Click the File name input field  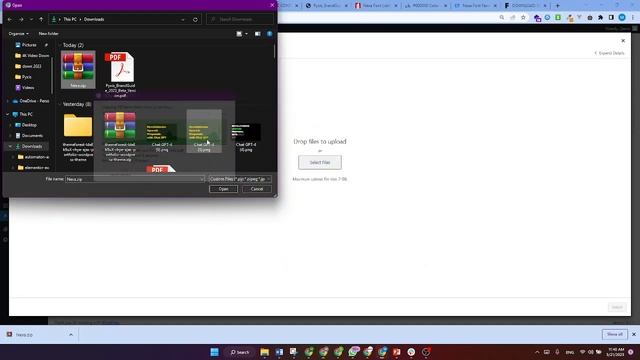[x=135, y=179]
